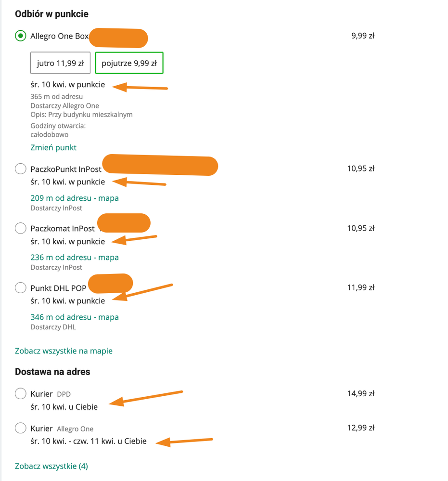Image resolution: width=448 pixels, height=481 pixels.
Task: Click the 12,99 zł Allegro One courier price
Action: pos(360,428)
